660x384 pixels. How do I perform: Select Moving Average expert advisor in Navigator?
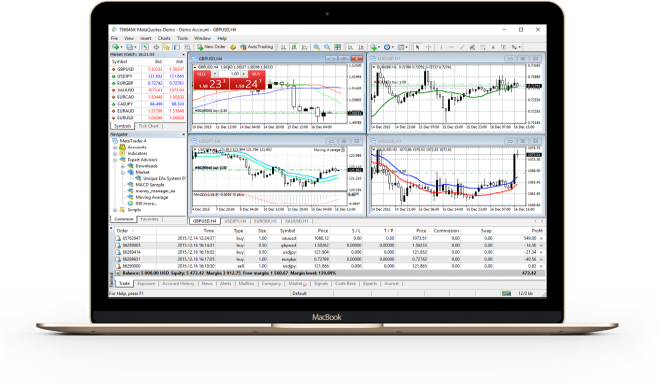[x=152, y=197]
